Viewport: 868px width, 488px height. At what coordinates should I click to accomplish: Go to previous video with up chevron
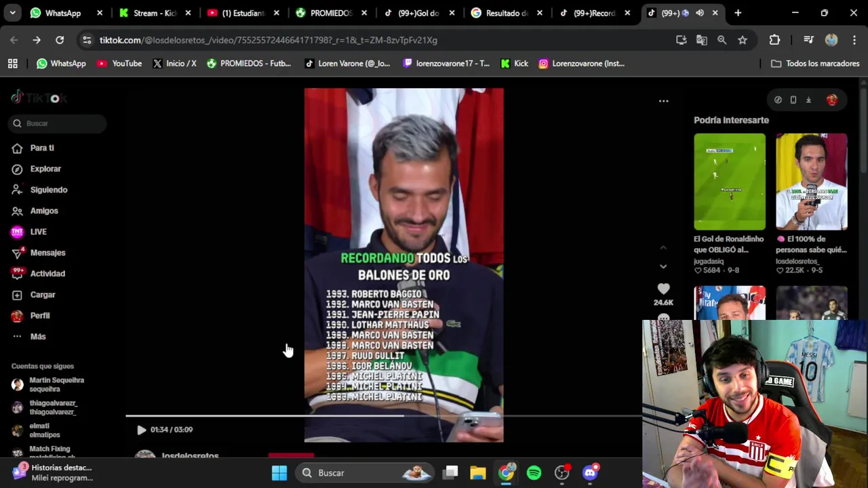pyautogui.click(x=663, y=247)
